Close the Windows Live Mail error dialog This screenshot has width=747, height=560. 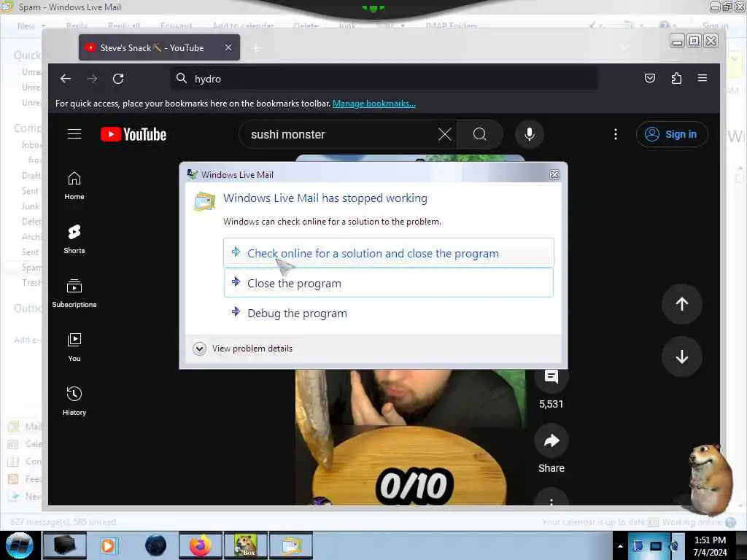point(554,174)
